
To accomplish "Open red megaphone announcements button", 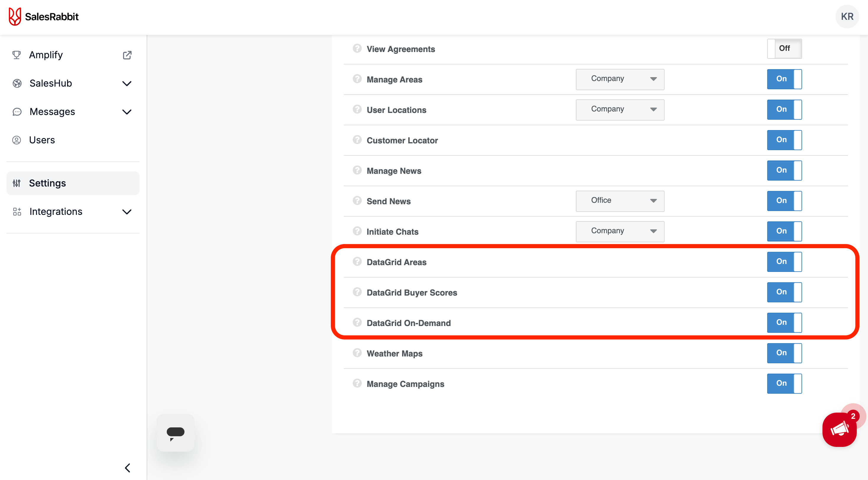I will pos(839,429).
